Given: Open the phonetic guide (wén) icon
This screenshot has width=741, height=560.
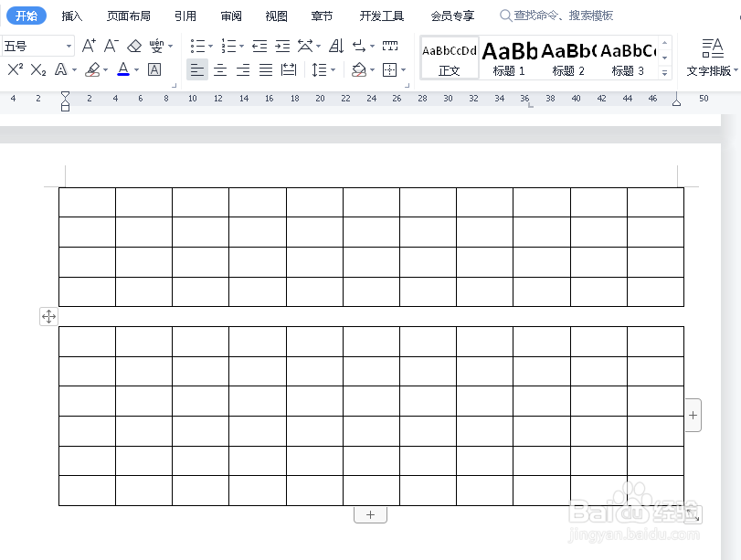Looking at the screenshot, I should 156,46.
